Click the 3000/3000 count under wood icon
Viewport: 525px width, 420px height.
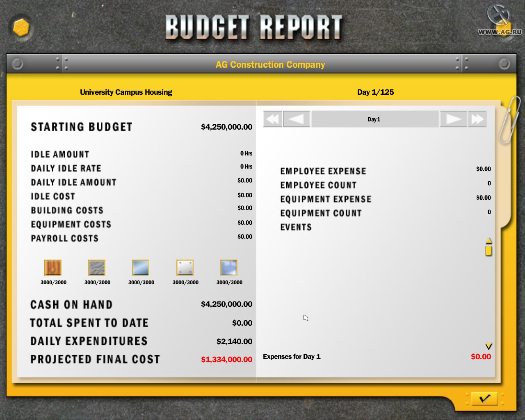tap(53, 283)
